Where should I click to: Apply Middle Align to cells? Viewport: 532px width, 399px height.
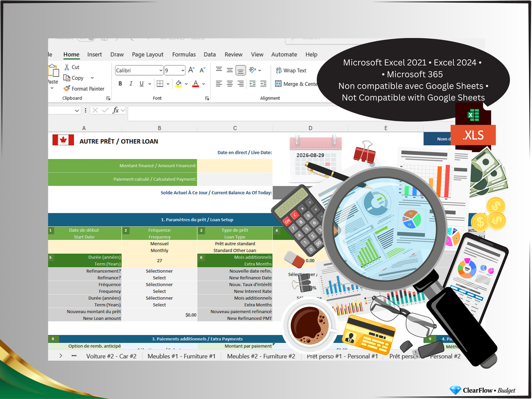[x=230, y=70]
